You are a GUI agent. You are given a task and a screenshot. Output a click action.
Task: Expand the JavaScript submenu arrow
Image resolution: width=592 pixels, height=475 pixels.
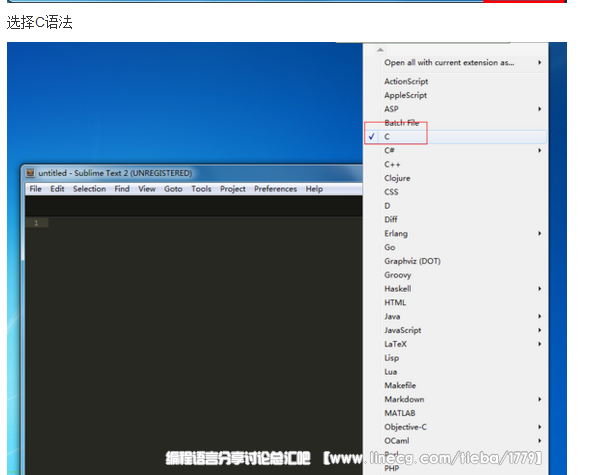click(540, 330)
